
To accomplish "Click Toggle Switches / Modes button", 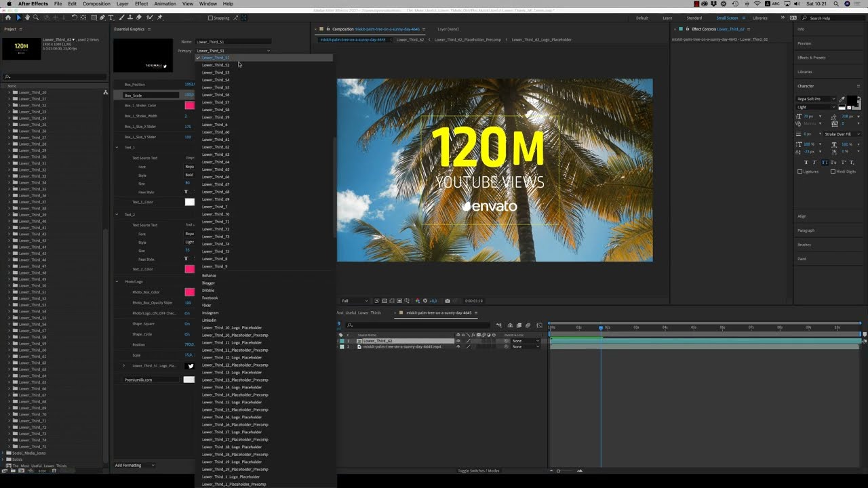I will (479, 470).
